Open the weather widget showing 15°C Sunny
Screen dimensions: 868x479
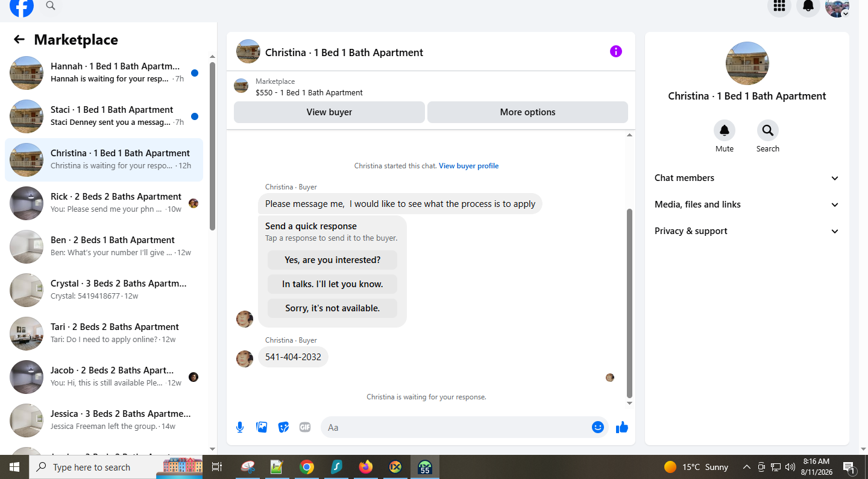[696, 467]
